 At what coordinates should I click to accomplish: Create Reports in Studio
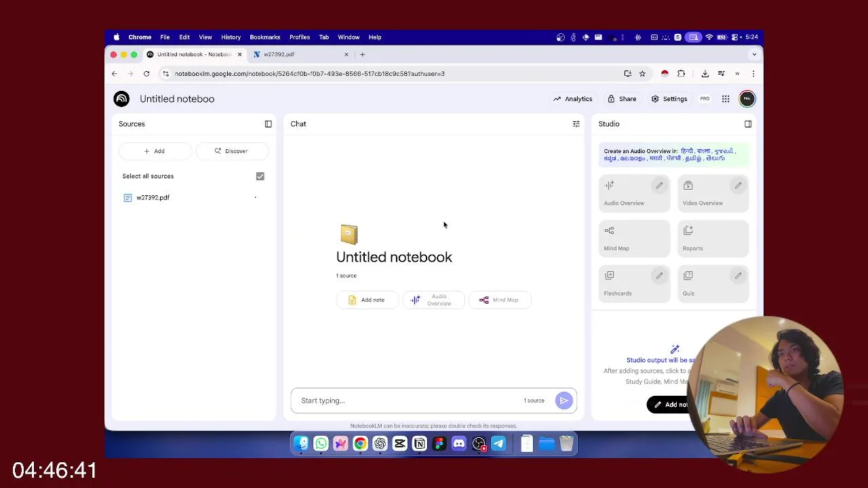point(713,239)
